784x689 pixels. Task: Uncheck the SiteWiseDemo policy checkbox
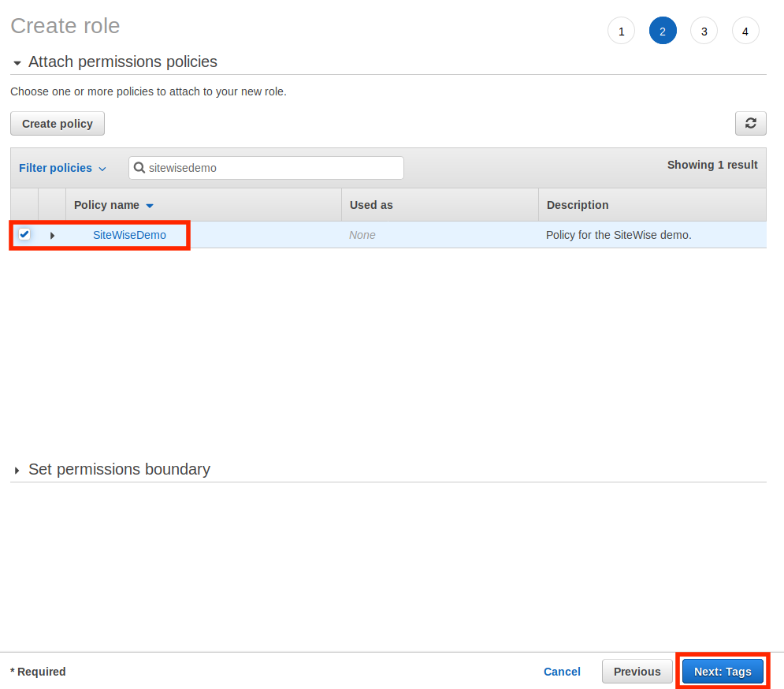tap(24, 234)
